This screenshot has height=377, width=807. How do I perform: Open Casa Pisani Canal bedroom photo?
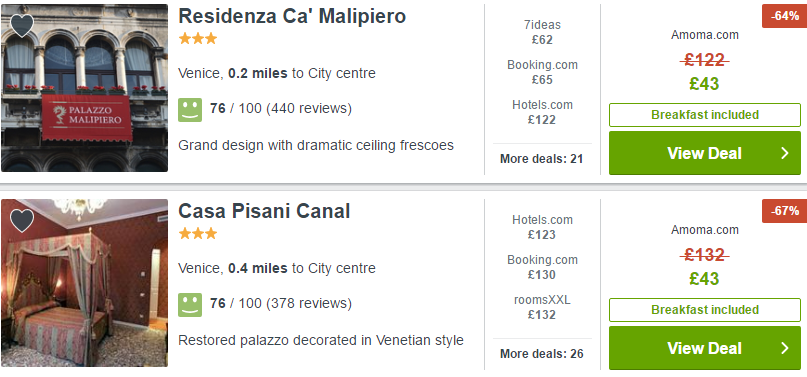point(84,283)
